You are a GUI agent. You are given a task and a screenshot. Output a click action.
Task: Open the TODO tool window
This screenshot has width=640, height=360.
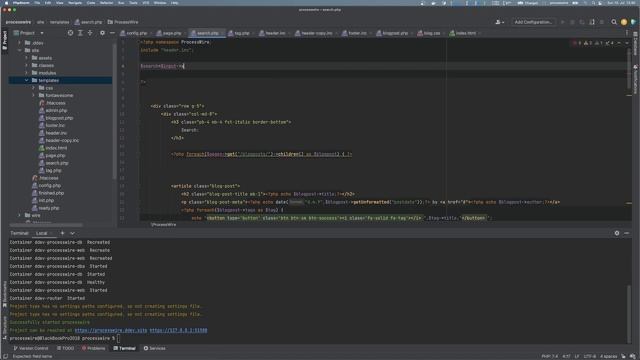66,348
